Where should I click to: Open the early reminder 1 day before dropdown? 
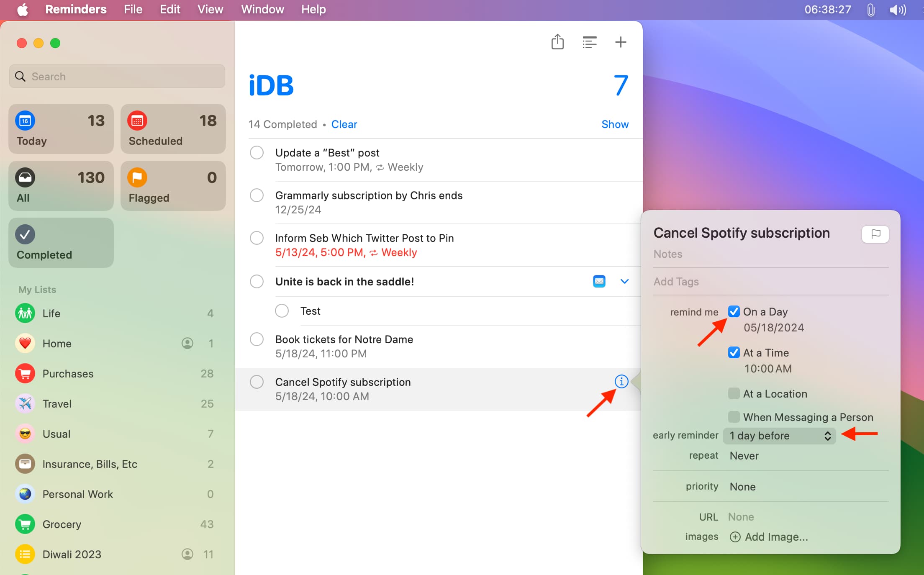tap(779, 436)
